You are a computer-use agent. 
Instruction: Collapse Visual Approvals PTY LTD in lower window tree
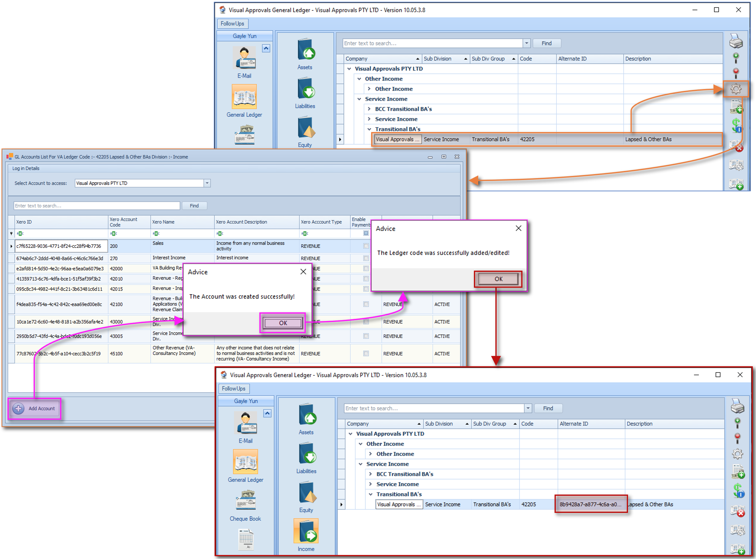(350, 434)
